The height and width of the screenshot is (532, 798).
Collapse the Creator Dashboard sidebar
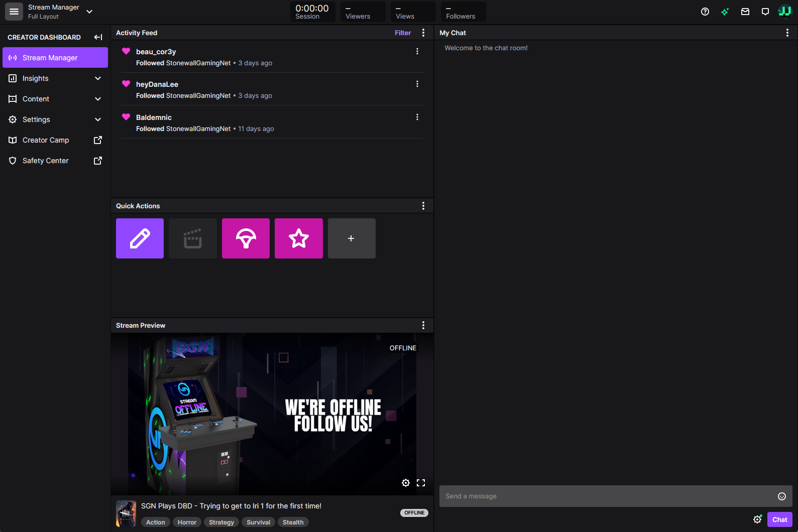(x=98, y=37)
